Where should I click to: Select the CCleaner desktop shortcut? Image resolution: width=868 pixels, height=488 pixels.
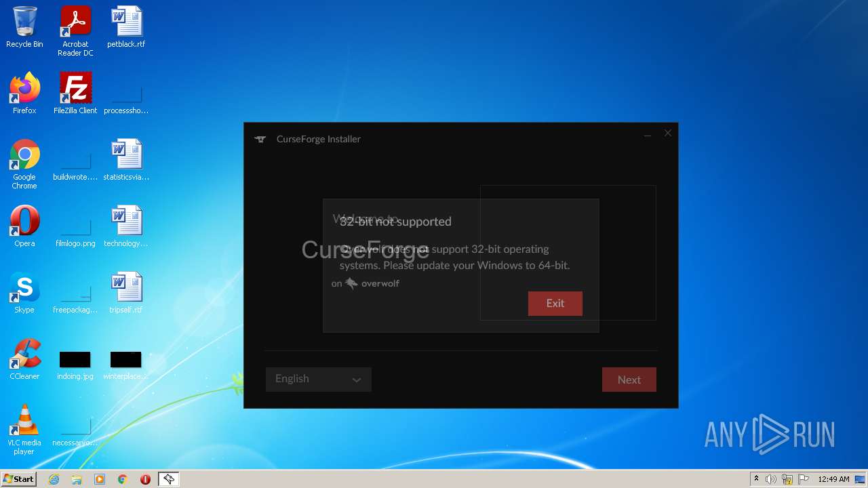pos(24,359)
